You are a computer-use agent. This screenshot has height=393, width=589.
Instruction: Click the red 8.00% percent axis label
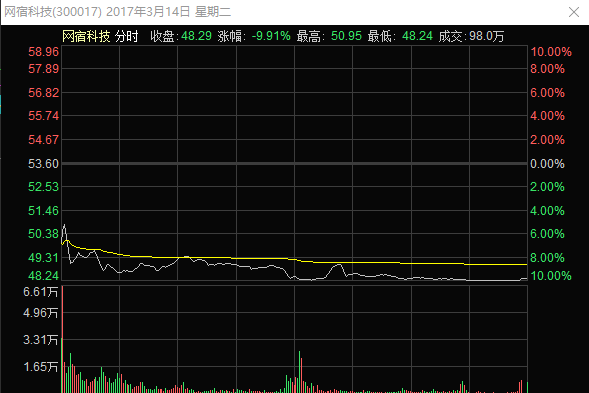[547, 69]
